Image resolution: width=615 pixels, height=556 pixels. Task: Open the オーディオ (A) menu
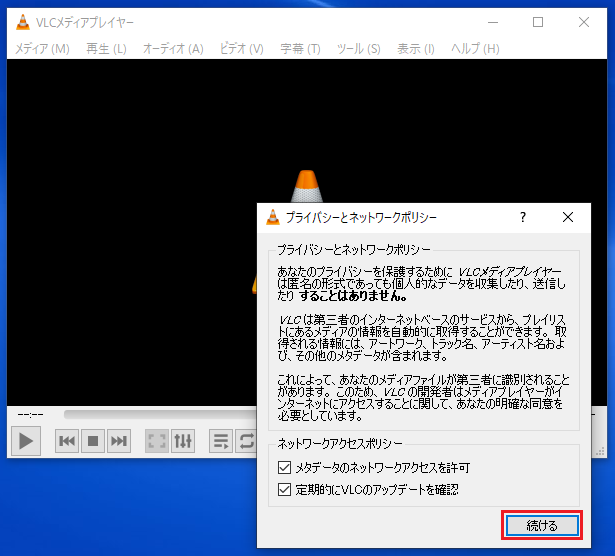[x=173, y=49]
